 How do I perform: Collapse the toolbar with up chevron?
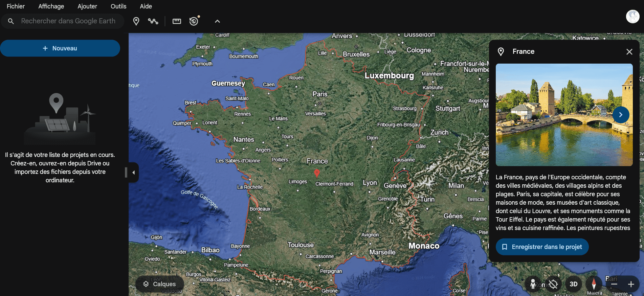217,21
